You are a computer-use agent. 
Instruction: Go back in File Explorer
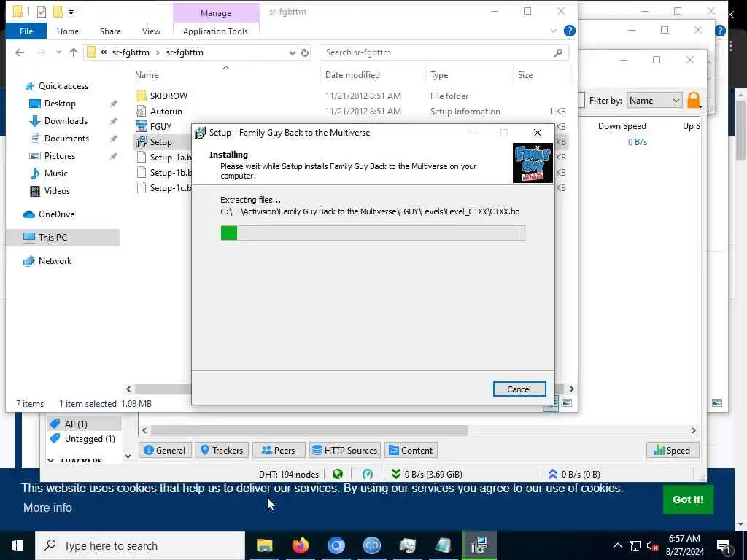20,52
